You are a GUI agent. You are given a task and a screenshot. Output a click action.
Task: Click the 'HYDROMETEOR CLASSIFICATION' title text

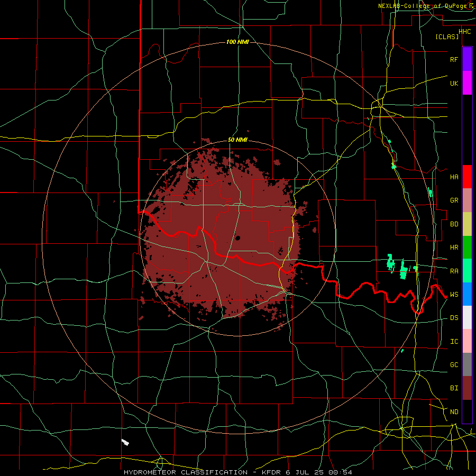pos(186,472)
